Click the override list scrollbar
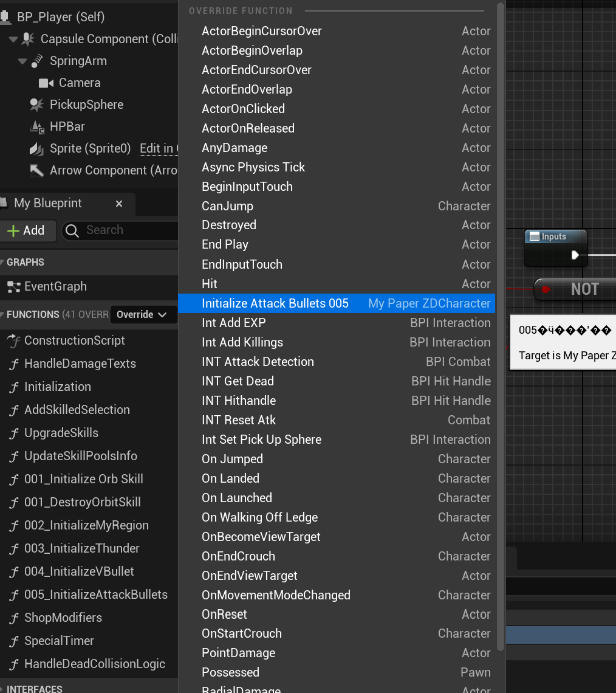This screenshot has height=693, width=616. 501,327
